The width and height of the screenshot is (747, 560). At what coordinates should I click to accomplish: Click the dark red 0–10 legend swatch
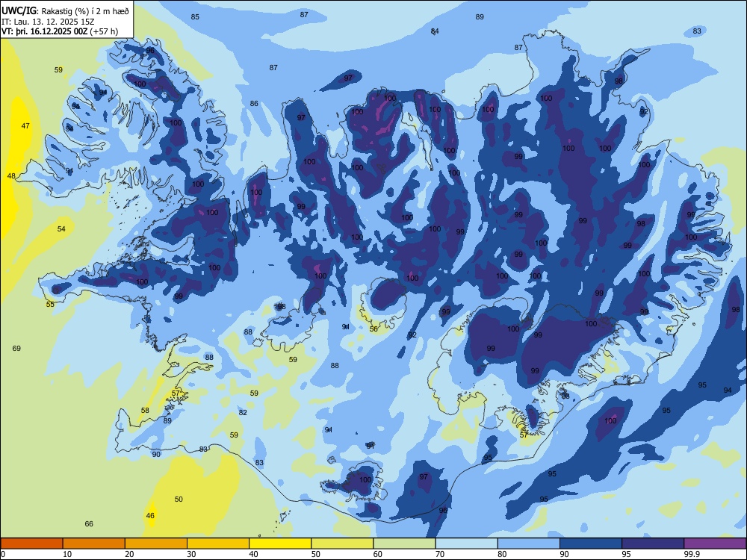click(x=31, y=544)
